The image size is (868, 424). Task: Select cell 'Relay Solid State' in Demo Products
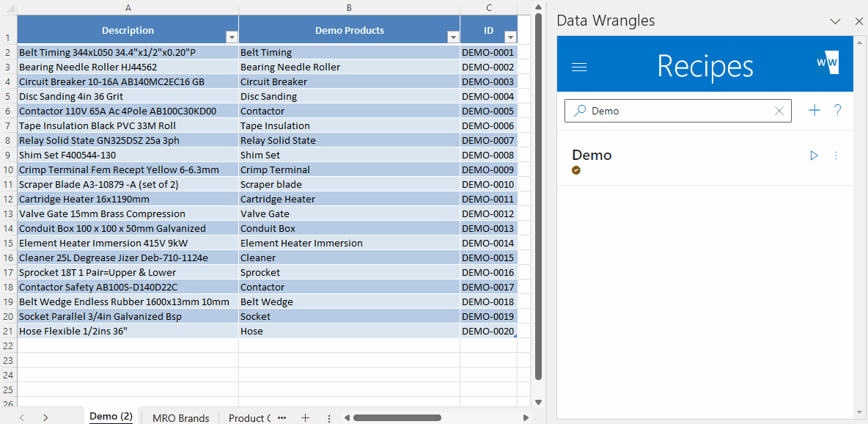(349, 140)
